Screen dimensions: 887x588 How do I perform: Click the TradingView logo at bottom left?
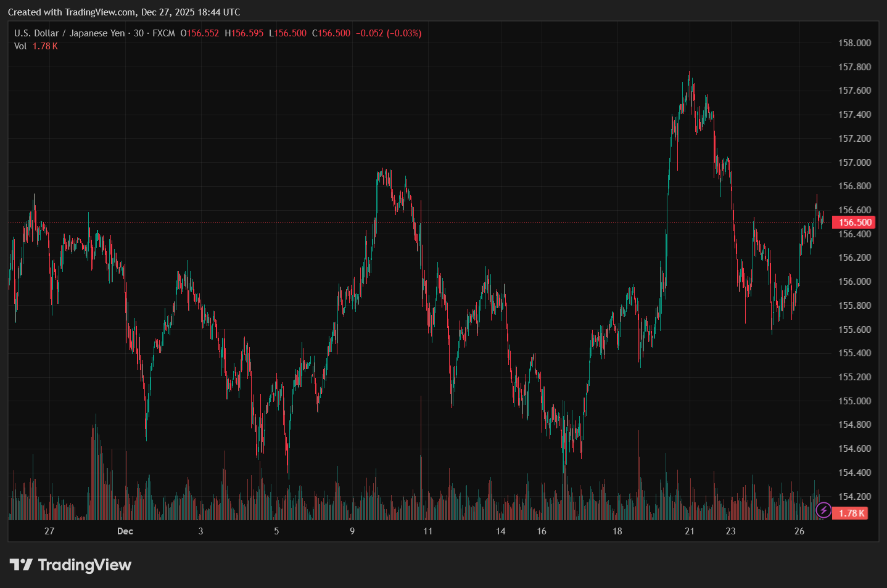(x=70, y=565)
